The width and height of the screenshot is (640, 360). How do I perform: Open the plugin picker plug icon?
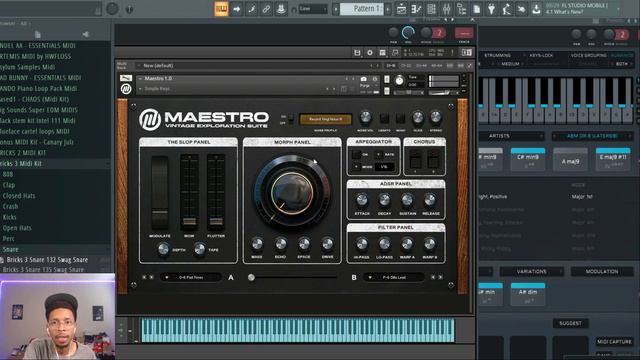[x=491, y=9]
